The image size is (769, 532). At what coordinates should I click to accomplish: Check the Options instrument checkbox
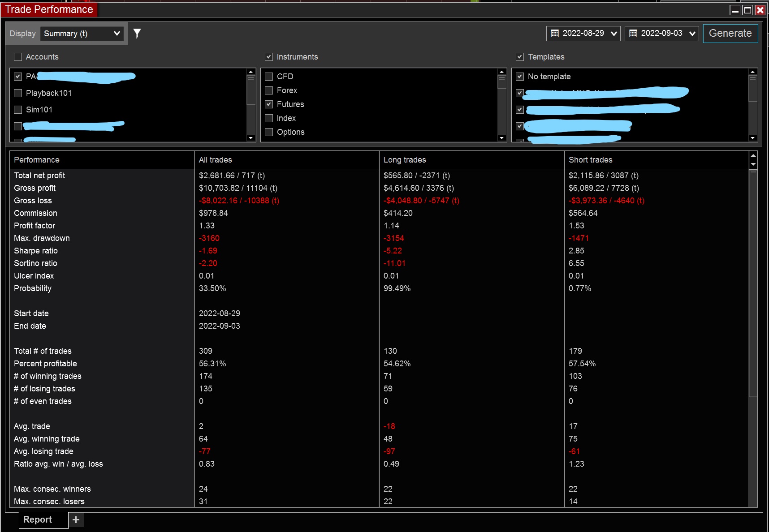pyautogui.click(x=269, y=132)
